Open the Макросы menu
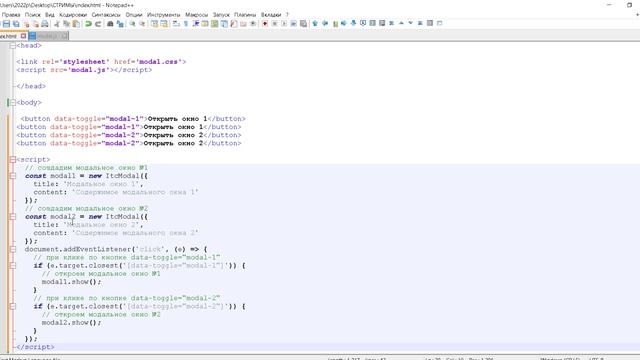The image size is (640, 360). 196,15
